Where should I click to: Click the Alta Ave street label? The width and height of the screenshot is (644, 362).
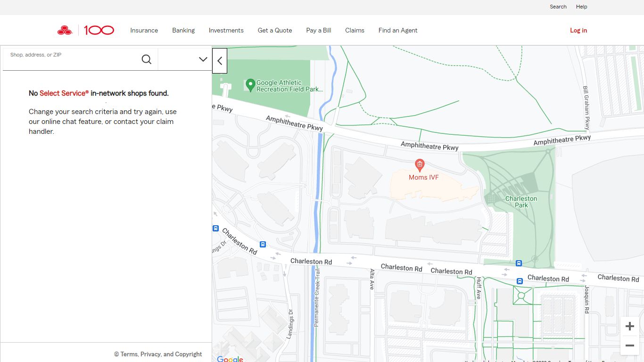[372, 279]
